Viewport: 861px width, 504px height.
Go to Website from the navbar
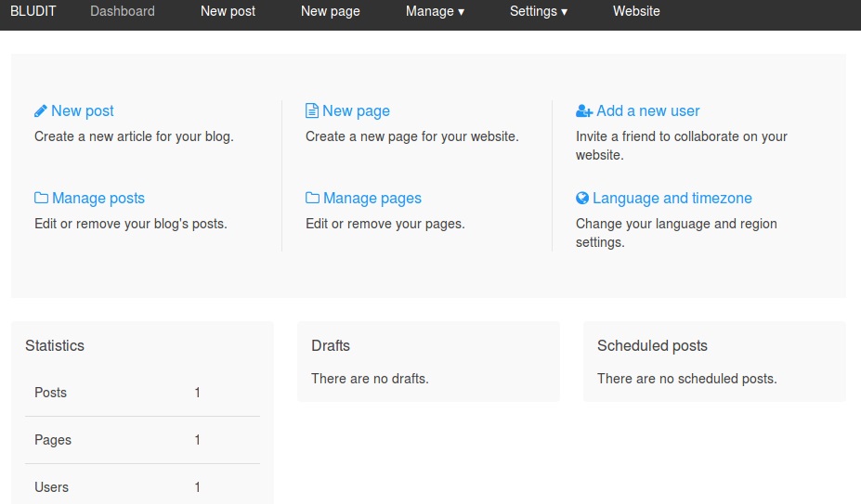[x=636, y=11]
